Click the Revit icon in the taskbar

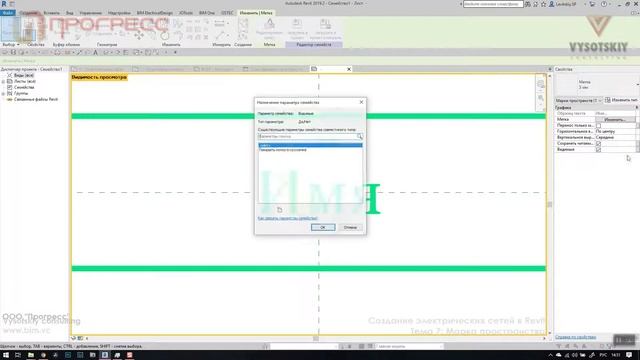tap(105, 355)
